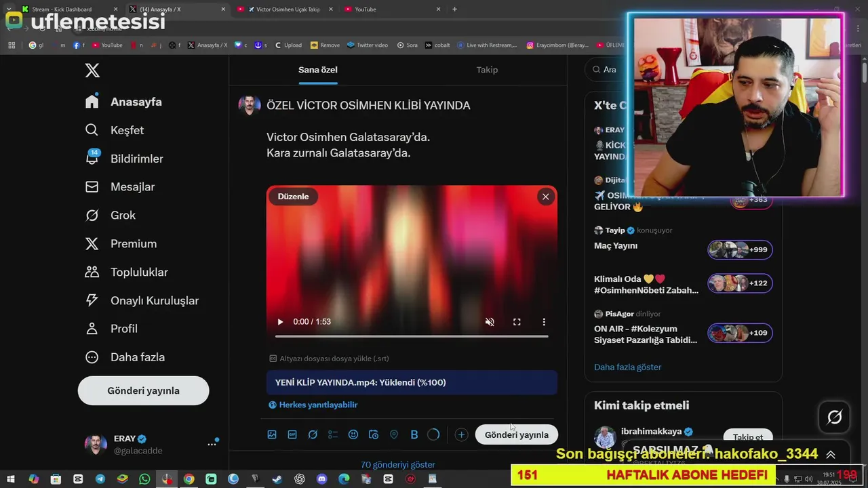868x488 pixels.
Task: Switch to YouTube browser tab
Action: tap(393, 9)
